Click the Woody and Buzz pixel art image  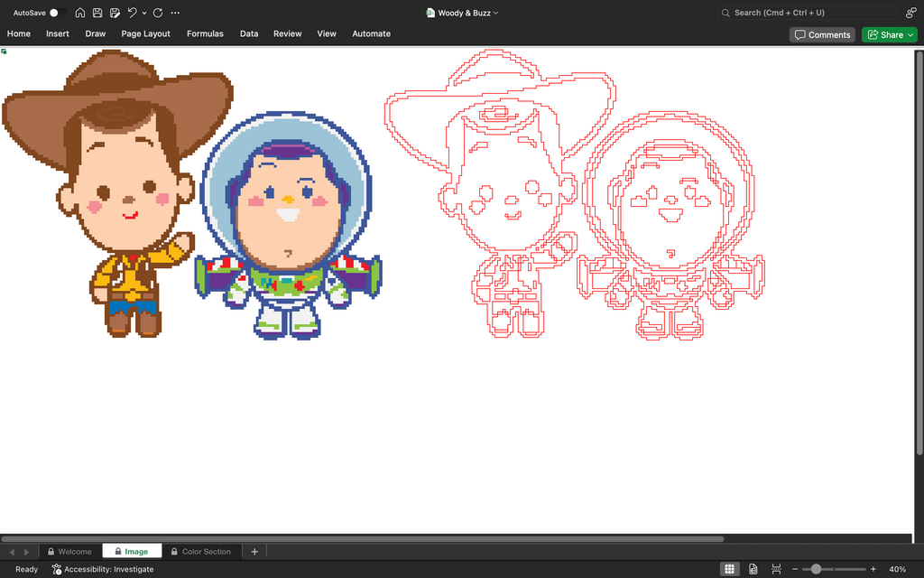click(x=191, y=195)
